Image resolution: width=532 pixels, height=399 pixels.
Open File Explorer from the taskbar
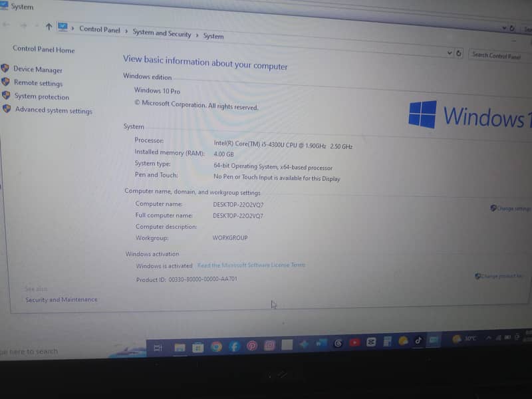180,347
